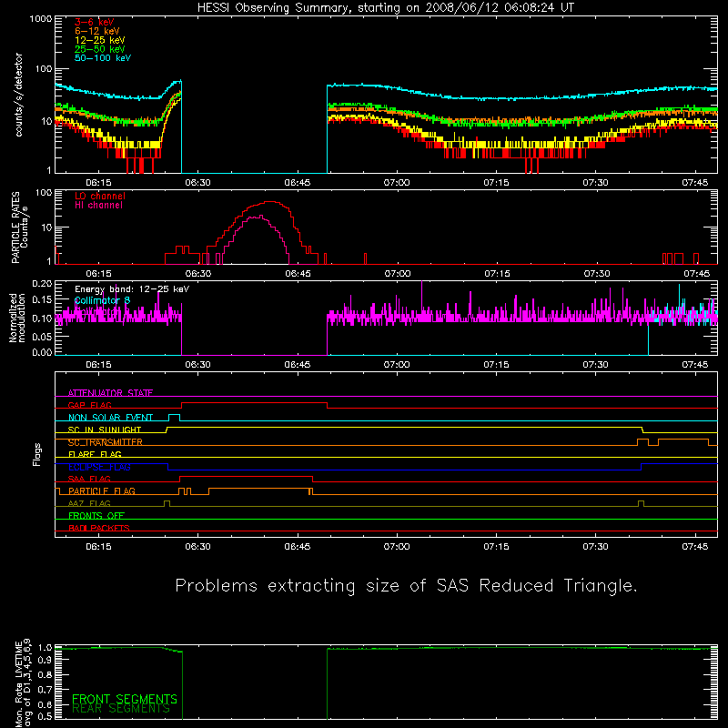Screen dimensions: 728x728
Task: Click the 'FLARE_FLAG' flag label
Action: (x=95, y=454)
